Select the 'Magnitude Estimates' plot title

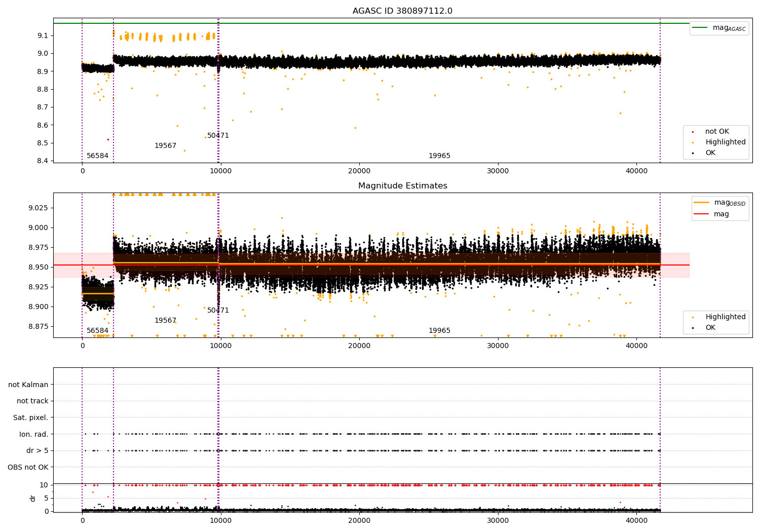[x=402, y=186]
